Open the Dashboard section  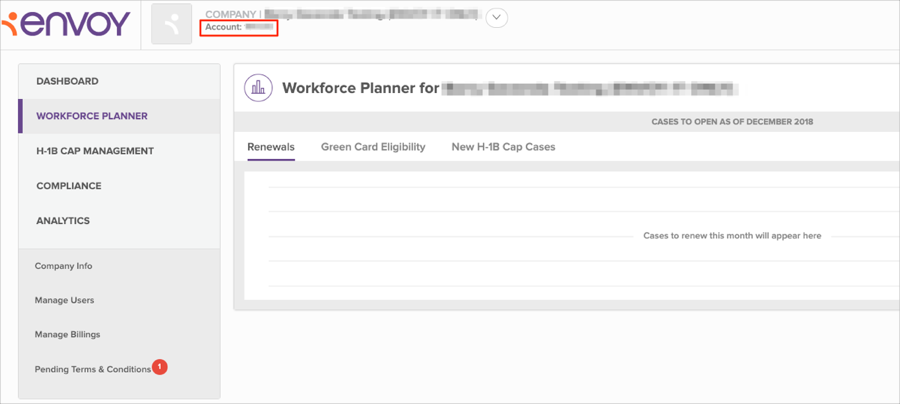click(67, 81)
